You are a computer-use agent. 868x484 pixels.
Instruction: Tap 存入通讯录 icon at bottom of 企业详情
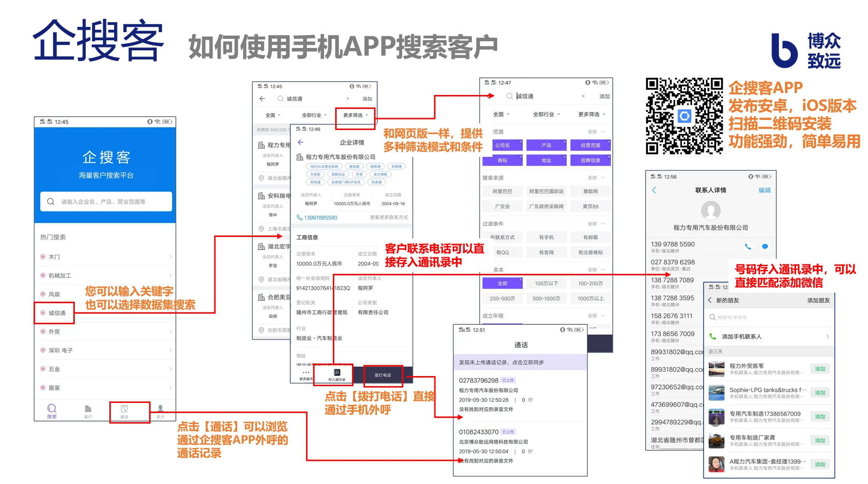pos(337,372)
